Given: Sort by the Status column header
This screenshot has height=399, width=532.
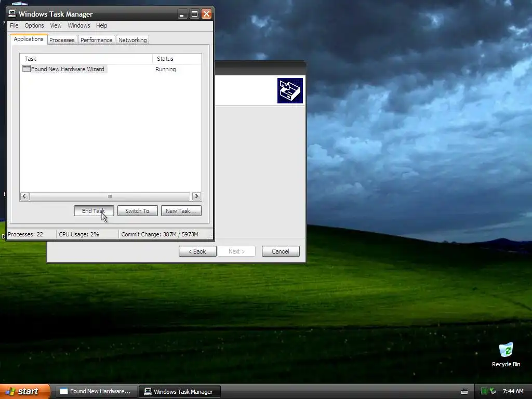Looking at the screenshot, I should click(177, 59).
